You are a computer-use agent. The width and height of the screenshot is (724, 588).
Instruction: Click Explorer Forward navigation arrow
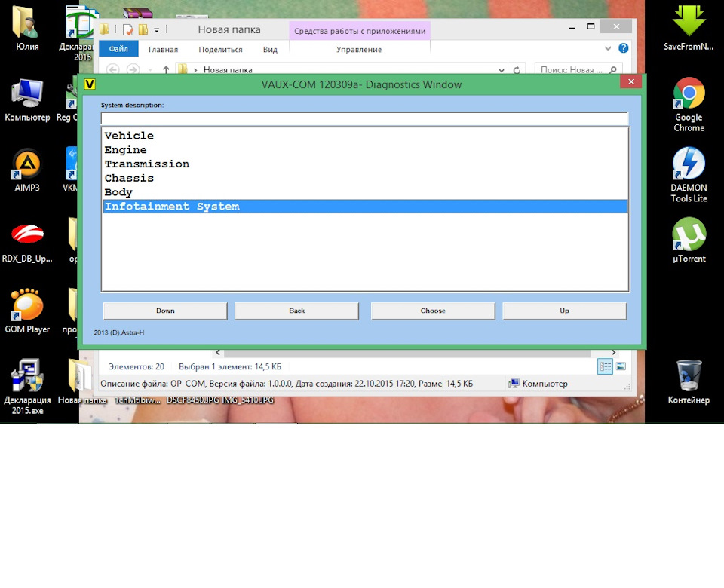[133, 69]
